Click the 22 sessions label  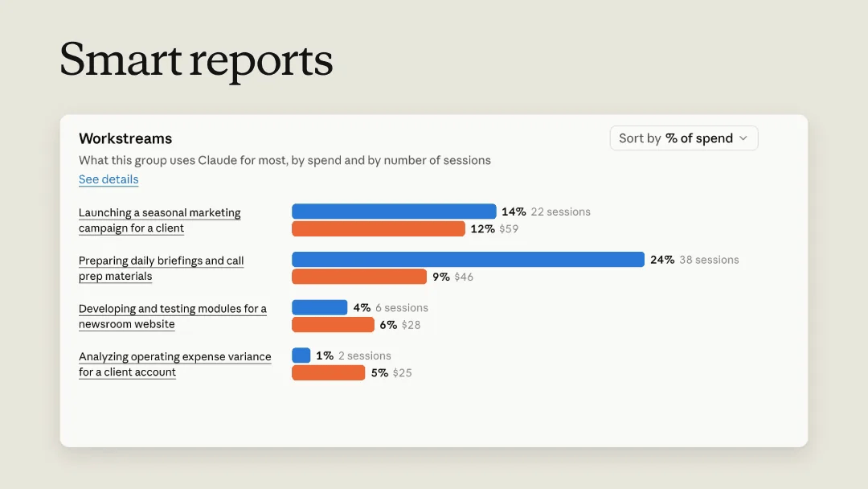coord(560,212)
